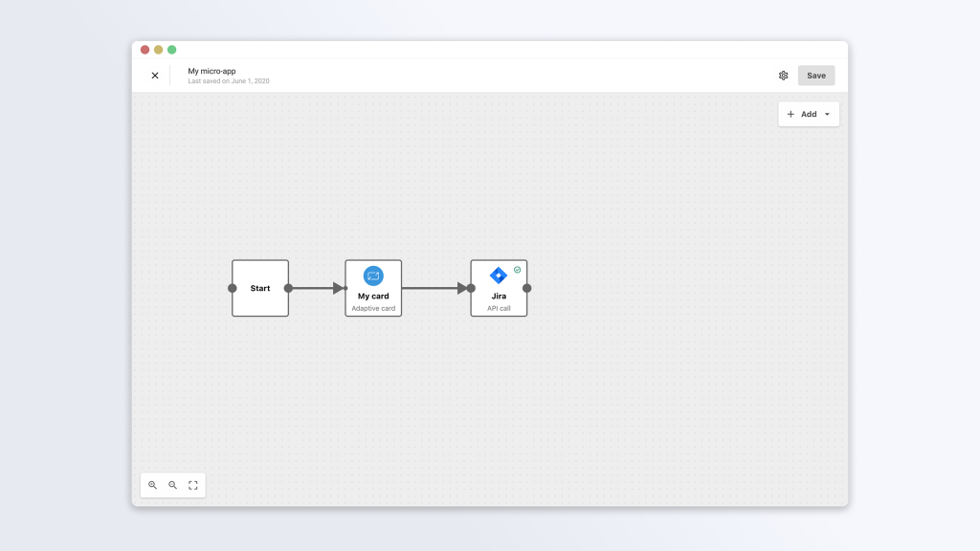Screen dimensions: 980x551
Task: Click the Jira node's right output connector
Action: click(527, 288)
